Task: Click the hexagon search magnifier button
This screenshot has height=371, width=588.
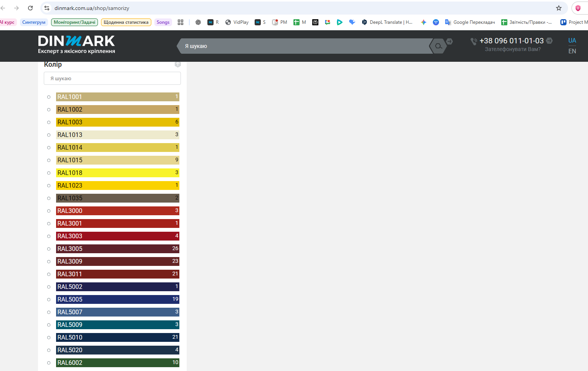Action: pos(438,46)
